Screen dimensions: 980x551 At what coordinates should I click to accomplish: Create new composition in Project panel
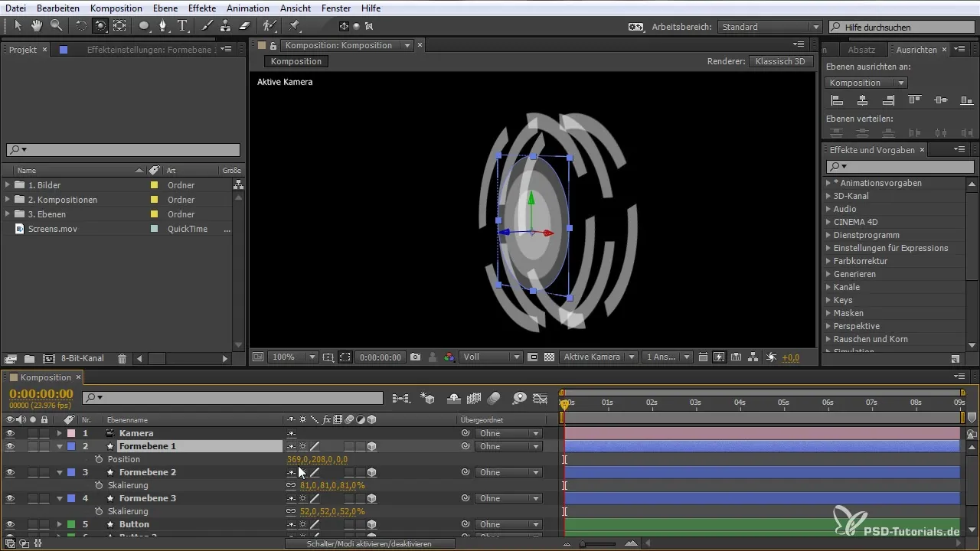49,358
